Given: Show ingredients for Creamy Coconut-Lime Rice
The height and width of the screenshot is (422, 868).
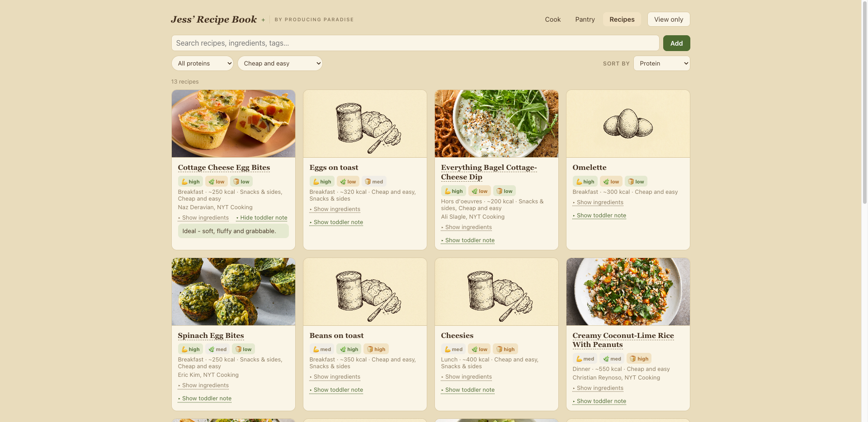Looking at the screenshot, I should 598,388.
